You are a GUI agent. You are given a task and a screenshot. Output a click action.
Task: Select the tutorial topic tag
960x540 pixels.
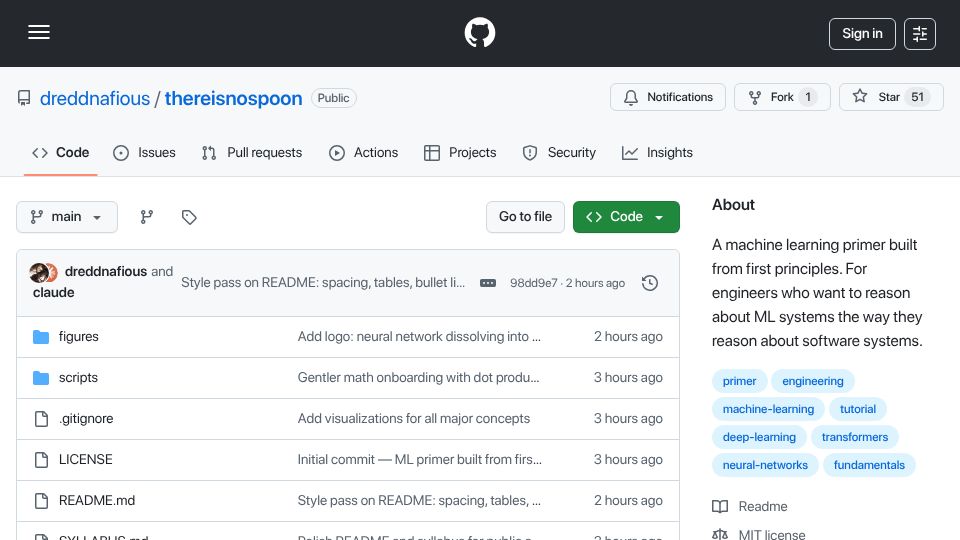(858, 409)
